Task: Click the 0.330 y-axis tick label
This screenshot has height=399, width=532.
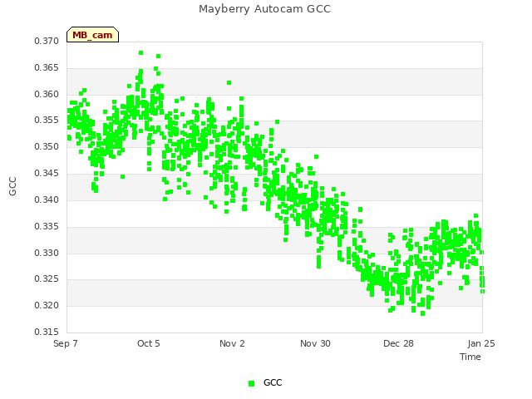Action: (47, 253)
